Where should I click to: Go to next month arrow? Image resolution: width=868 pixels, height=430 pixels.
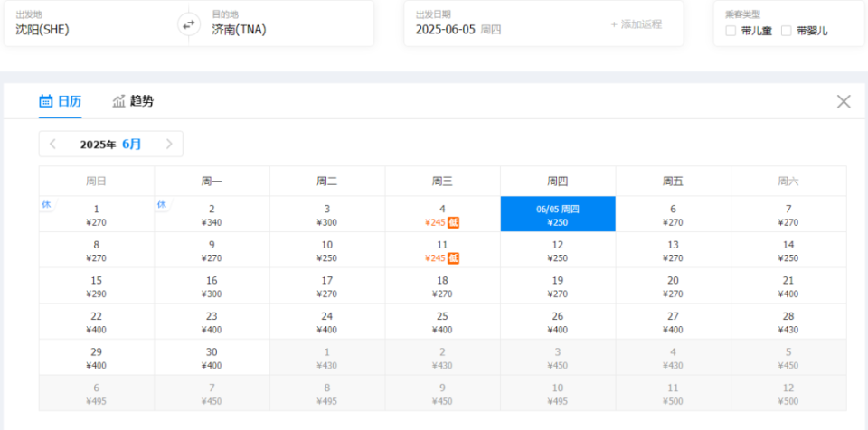pyautogui.click(x=169, y=145)
